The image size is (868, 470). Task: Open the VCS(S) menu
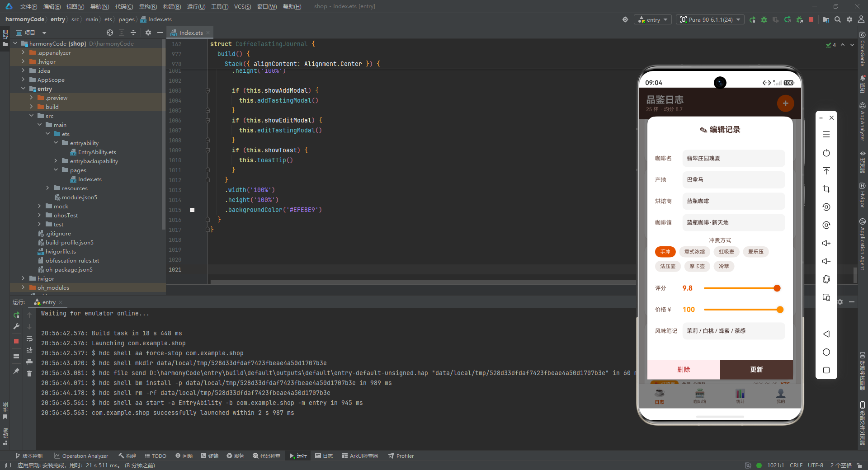point(242,6)
